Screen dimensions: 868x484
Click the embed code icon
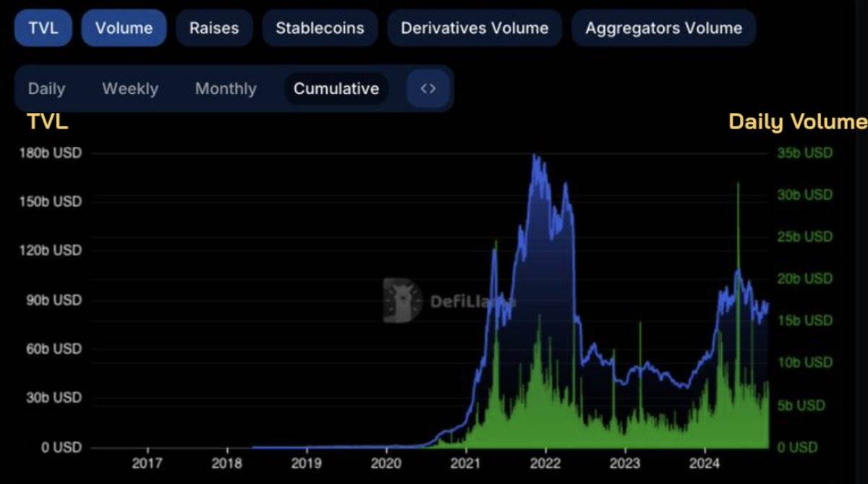tap(428, 89)
